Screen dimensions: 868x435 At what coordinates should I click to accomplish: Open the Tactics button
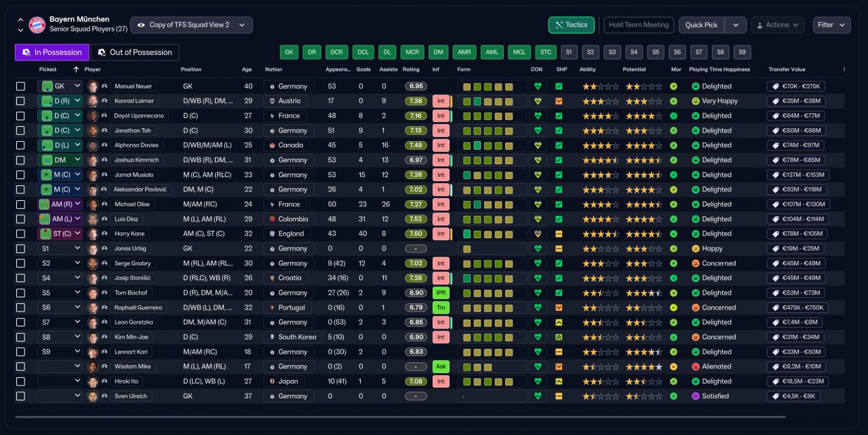[572, 25]
